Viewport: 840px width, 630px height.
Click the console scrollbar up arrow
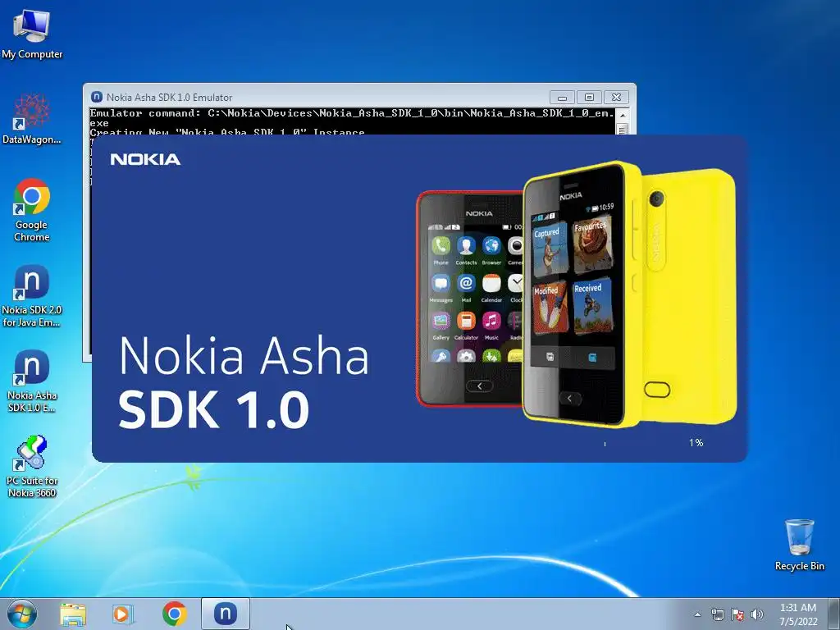tap(622, 115)
